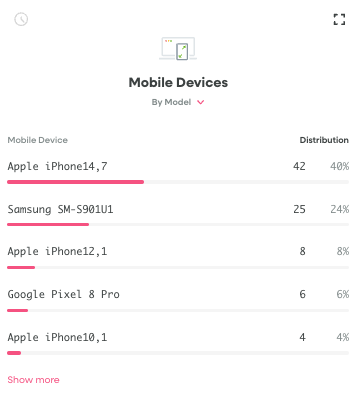Click the count 25 for Samsung
This screenshot has width=361, height=395.
click(299, 209)
